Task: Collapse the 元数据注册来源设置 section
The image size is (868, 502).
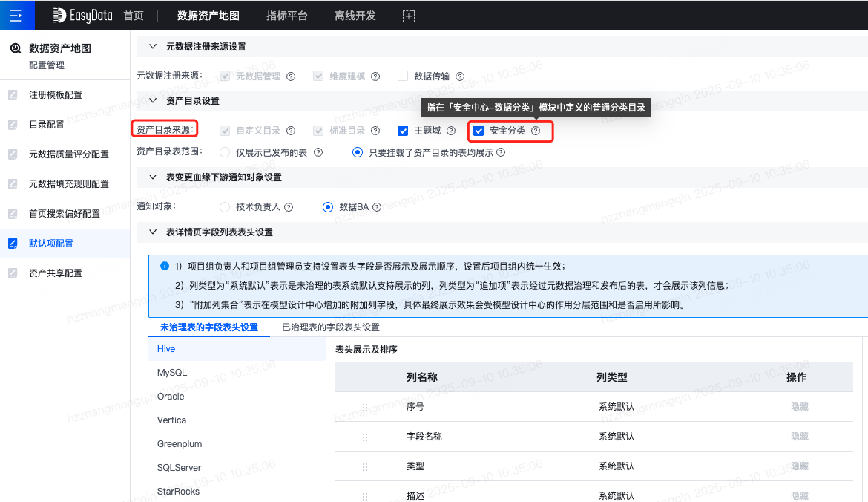Action: pos(154,46)
